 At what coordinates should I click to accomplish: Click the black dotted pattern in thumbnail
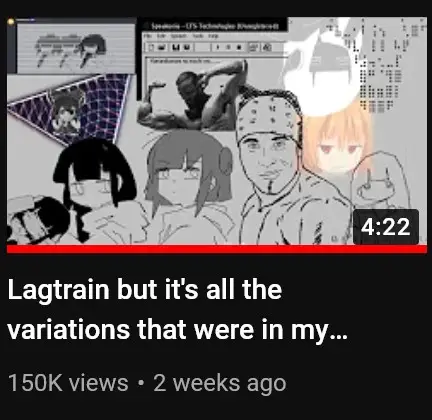pyautogui.click(x=383, y=63)
